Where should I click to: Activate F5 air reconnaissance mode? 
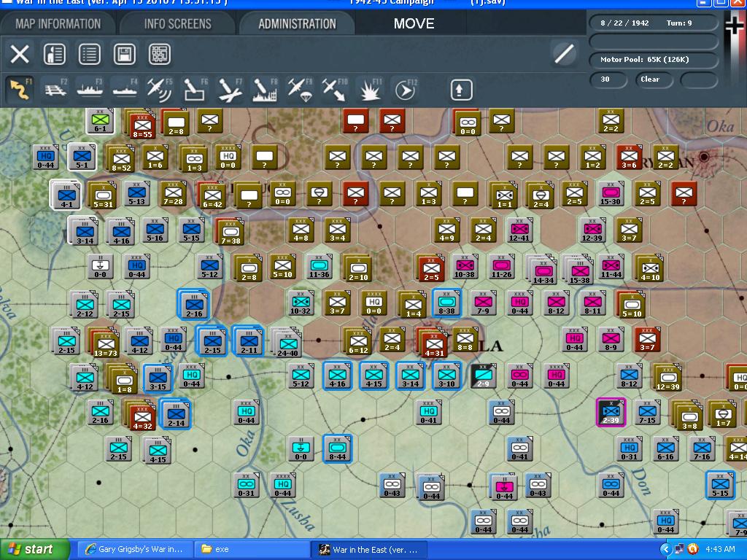pos(160,90)
